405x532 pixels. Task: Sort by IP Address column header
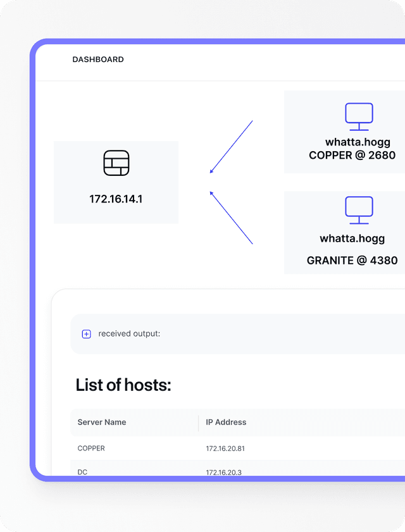(x=226, y=422)
